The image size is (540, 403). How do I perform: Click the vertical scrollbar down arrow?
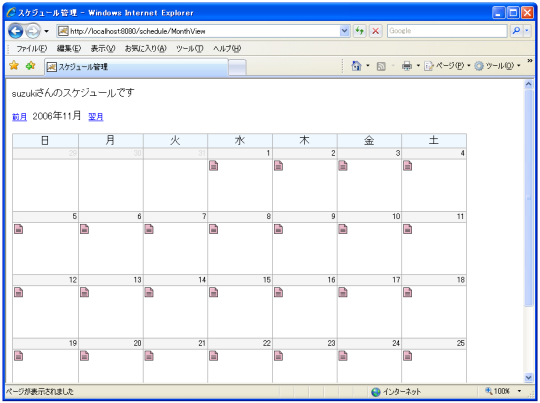click(529, 378)
